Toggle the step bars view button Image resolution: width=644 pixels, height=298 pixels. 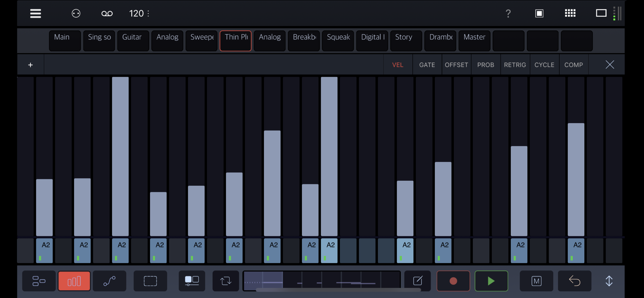74,281
